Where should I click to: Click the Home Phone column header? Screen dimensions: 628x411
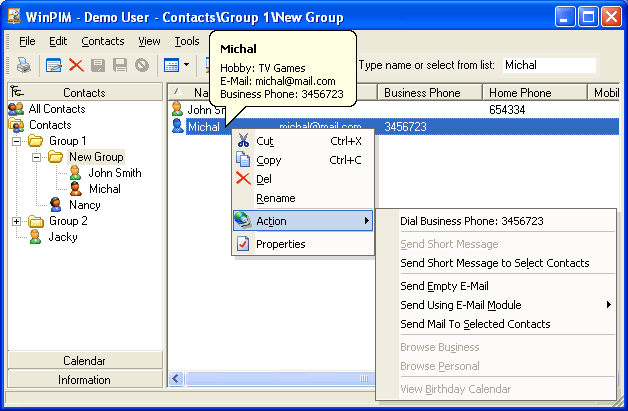535,93
